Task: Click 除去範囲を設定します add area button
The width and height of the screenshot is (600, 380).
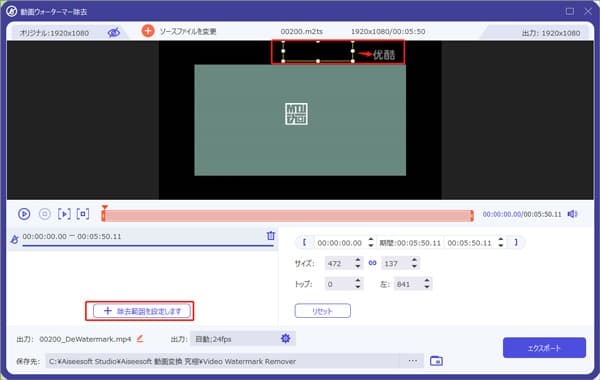Action: [x=142, y=311]
